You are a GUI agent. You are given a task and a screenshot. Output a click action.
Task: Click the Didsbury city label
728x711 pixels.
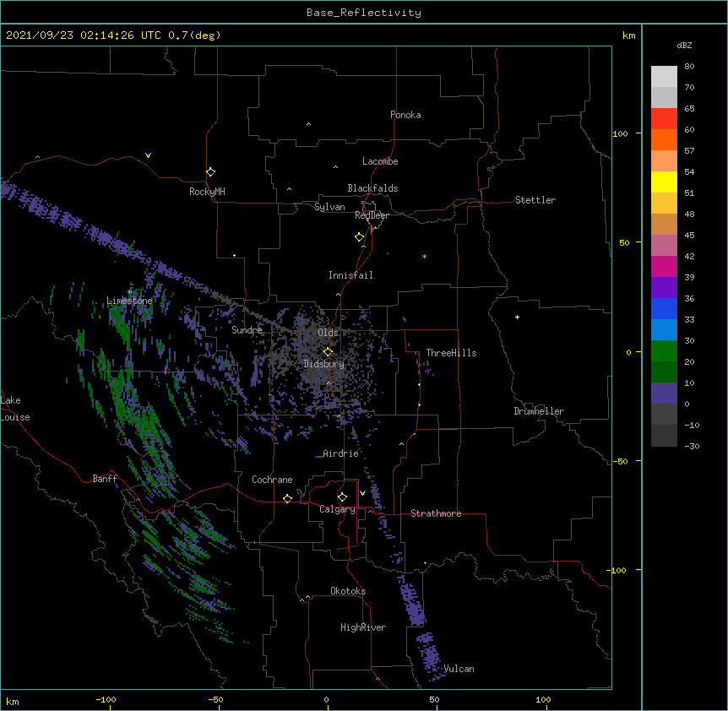[324, 364]
